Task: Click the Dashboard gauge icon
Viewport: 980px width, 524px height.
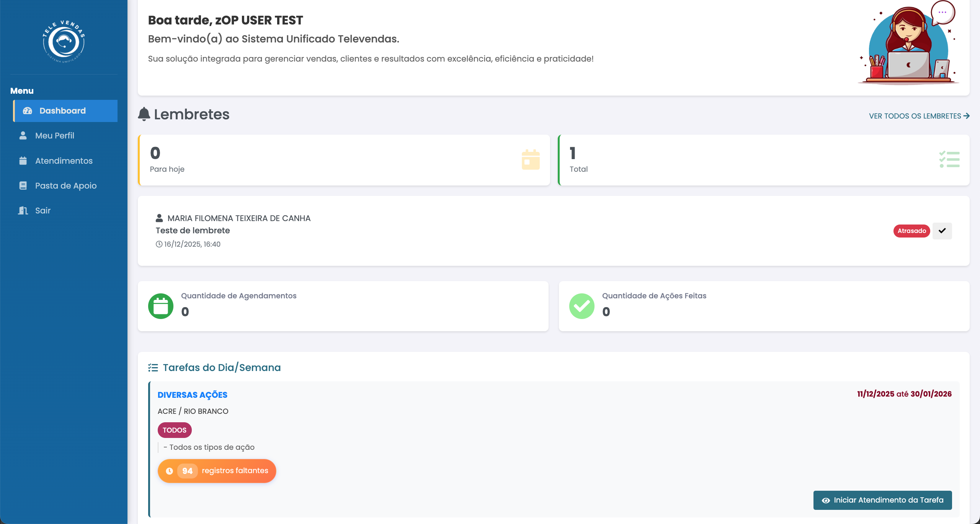Action: click(x=27, y=111)
